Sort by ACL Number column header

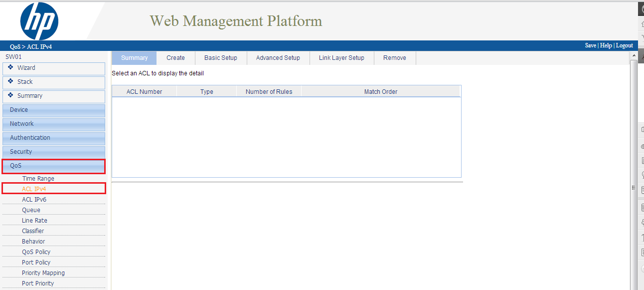[x=144, y=91]
